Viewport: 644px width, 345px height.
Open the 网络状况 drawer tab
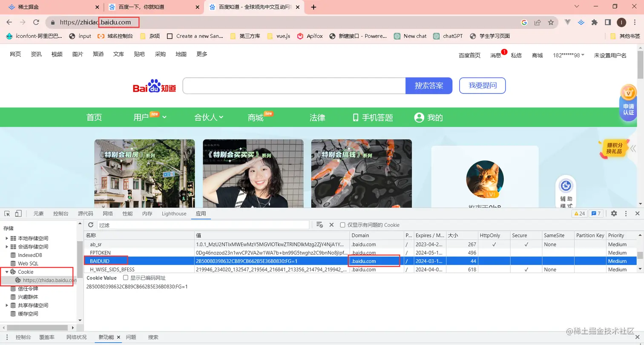tap(77, 337)
